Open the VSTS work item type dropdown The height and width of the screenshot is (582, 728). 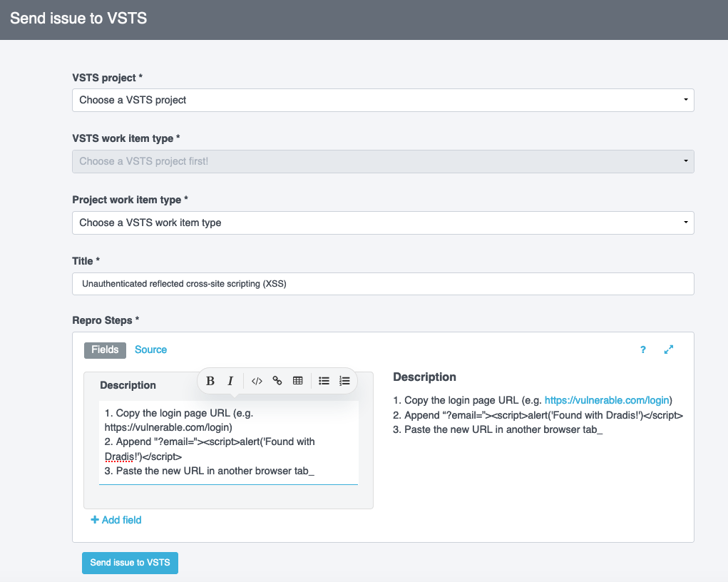coord(383,162)
